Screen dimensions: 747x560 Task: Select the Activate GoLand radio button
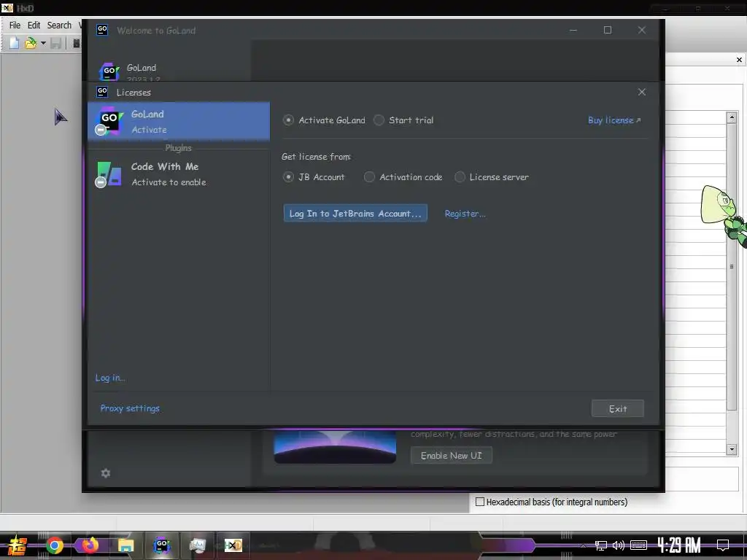pyautogui.click(x=288, y=120)
